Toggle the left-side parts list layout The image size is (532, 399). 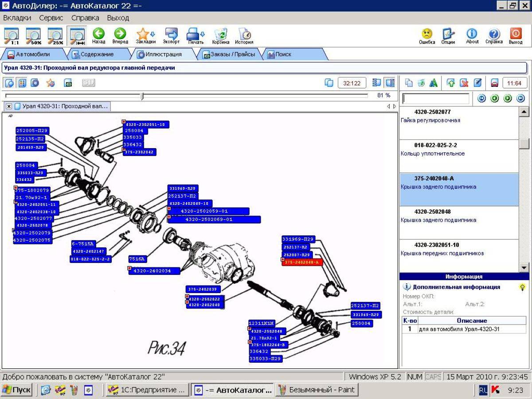click(x=377, y=83)
